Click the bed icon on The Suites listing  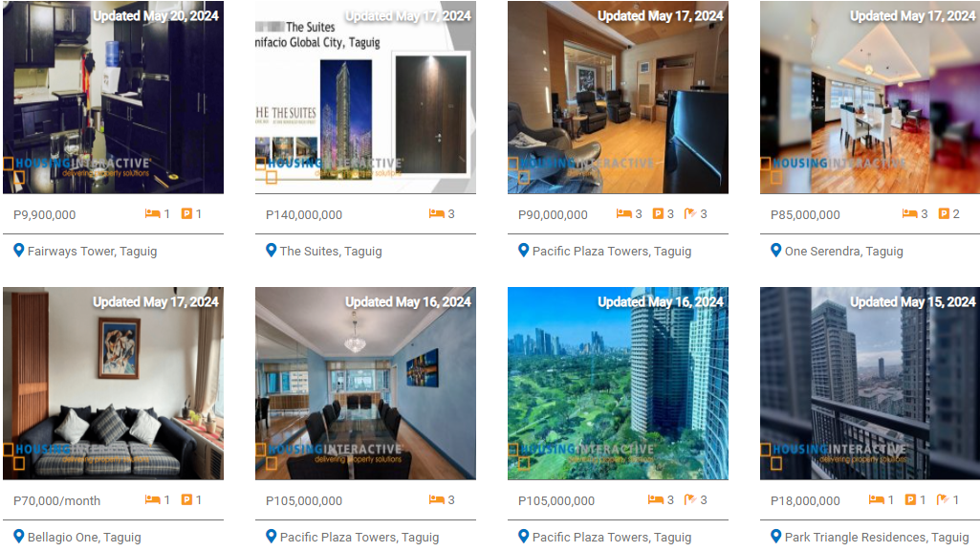tap(436, 213)
